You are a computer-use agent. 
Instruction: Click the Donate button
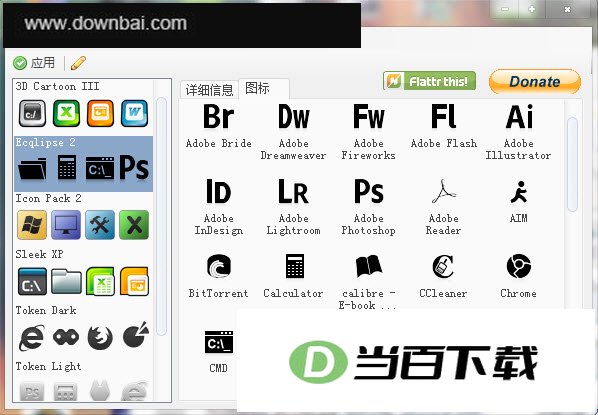535,81
